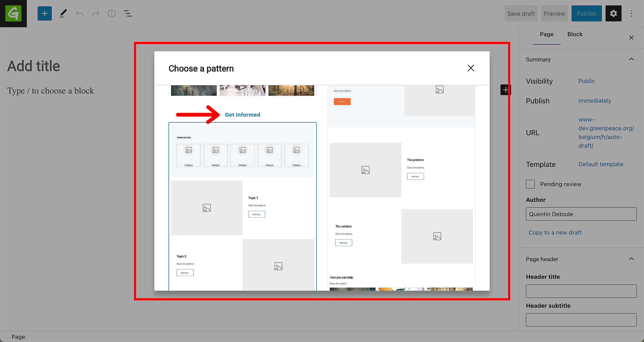This screenshot has height=342, width=644.
Task: Focus the Header subtitle input
Action: [x=581, y=320]
